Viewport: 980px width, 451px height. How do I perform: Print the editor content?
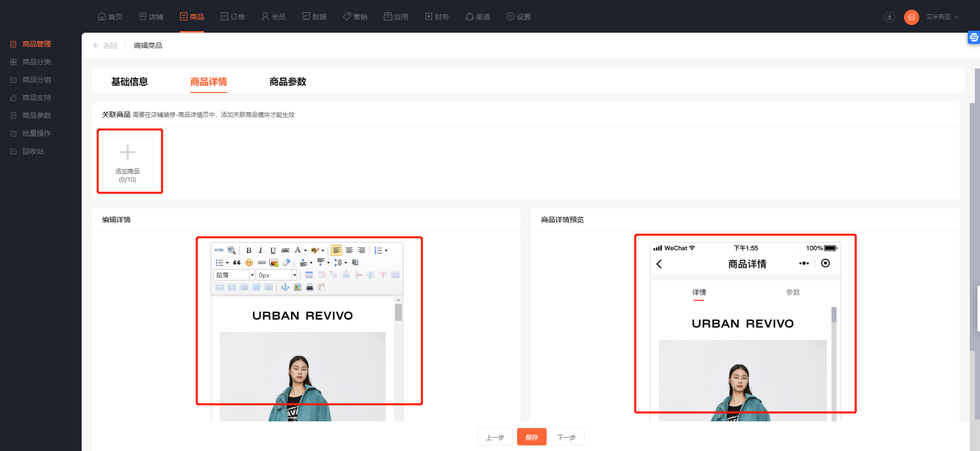tap(310, 287)
